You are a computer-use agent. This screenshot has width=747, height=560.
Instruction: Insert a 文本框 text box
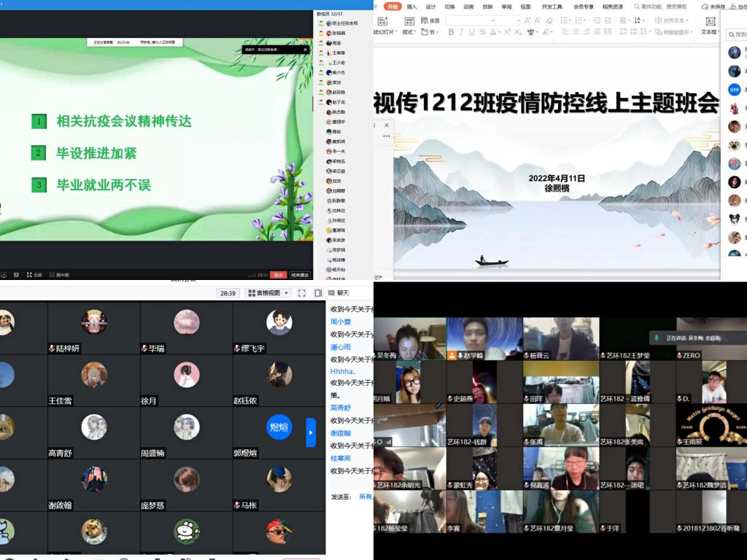[709, 26]
